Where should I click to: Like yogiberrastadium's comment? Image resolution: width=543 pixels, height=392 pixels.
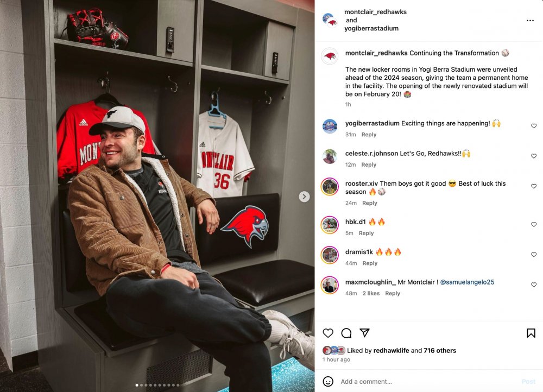[534, 126]
